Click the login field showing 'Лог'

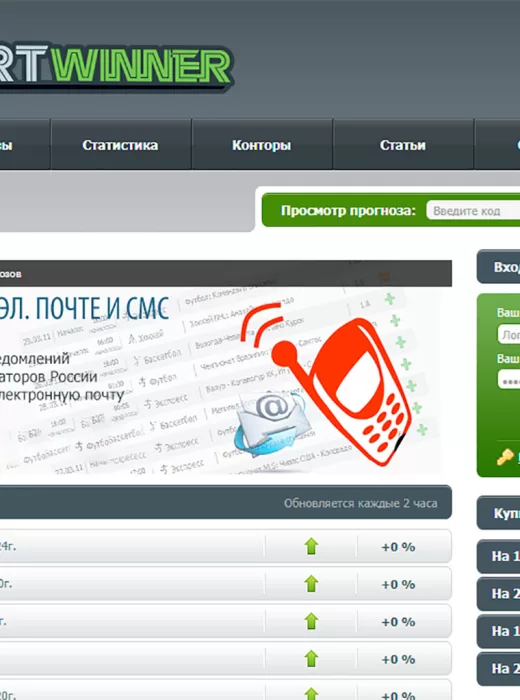coord(509,334)
